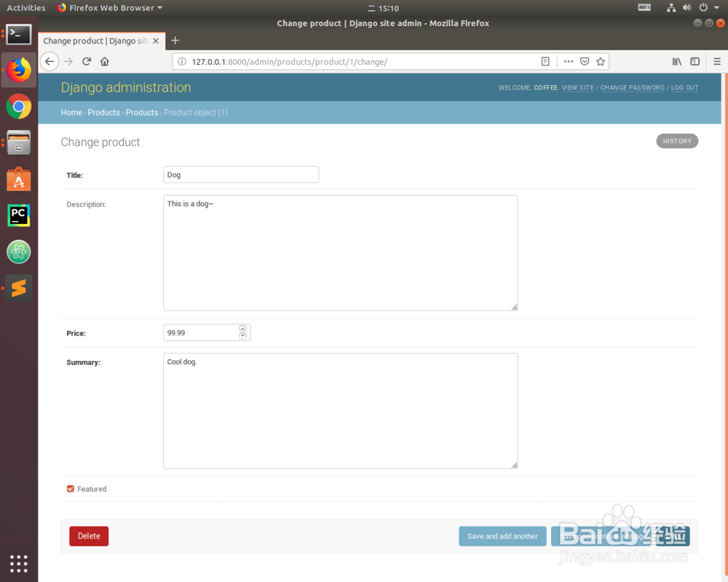Screen dimensions: 728x582
Task: Open the network status indicator
Action: [671, 7]
